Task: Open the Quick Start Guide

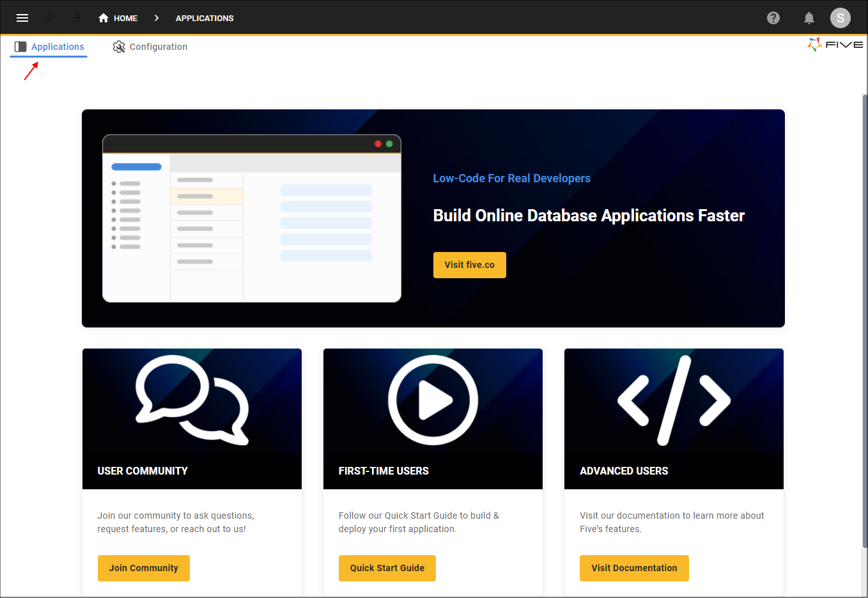Action: click(x=387, y=568)
